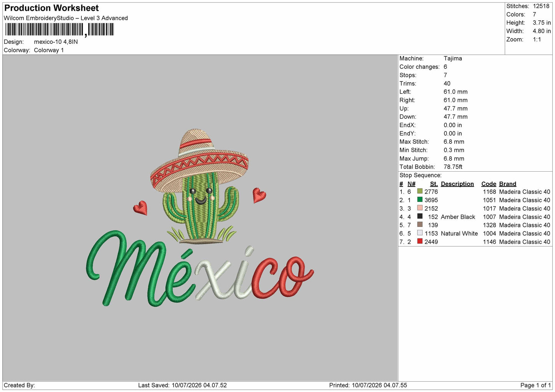This screenshot has height=392, width=555.
Task: Click 'Wilcom EmbroideryStudio – Level 3 Advanced' text
Action: 66,18
